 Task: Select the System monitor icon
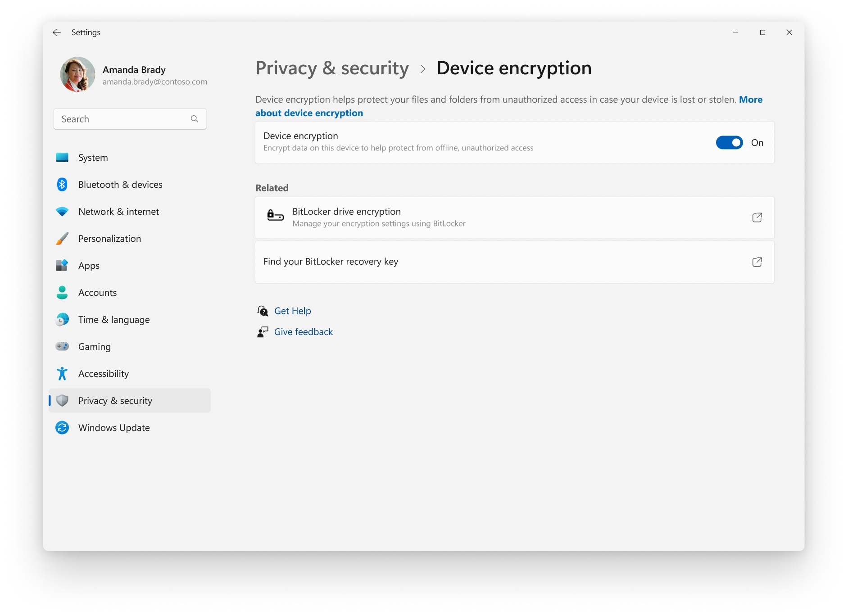click(x=62, y=158)
